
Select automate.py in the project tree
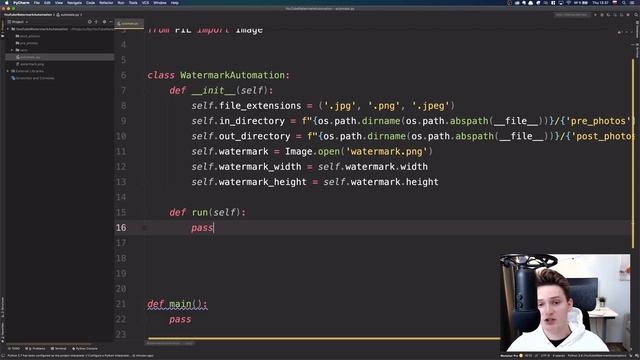click(28, 57)
